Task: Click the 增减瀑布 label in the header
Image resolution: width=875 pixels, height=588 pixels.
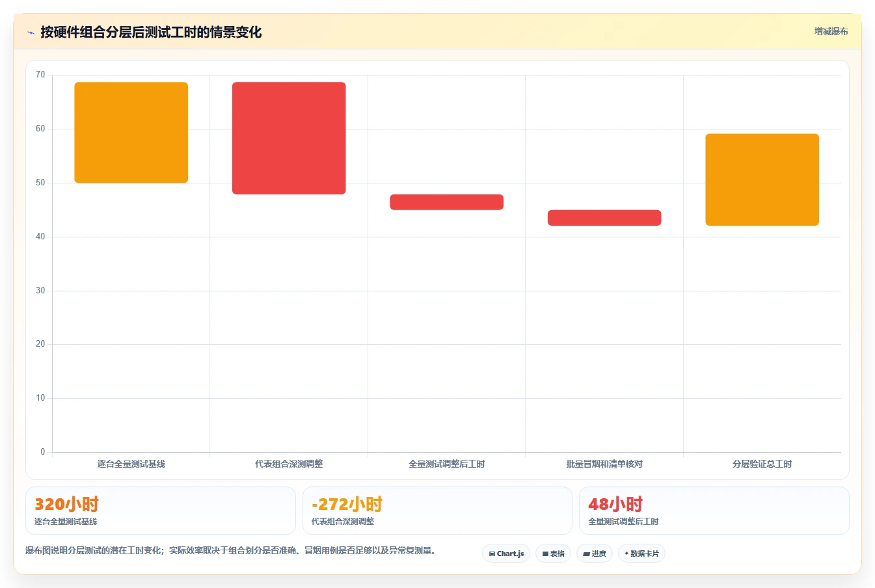Action: 831,31
